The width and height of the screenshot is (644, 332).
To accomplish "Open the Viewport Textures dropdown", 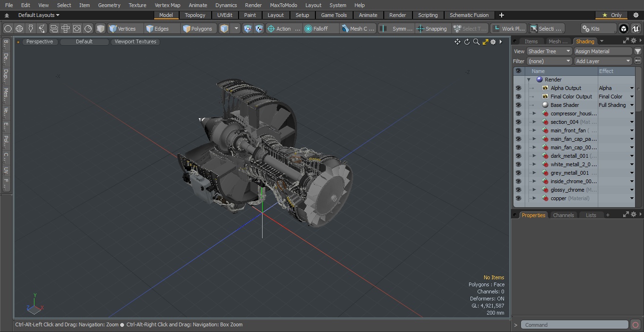I will [x=135, y=41].
